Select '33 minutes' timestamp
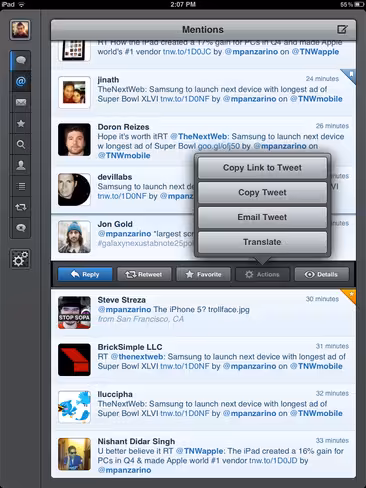Image resolution: width=366 pixels, height=488 pixels. tap(332, 441)
